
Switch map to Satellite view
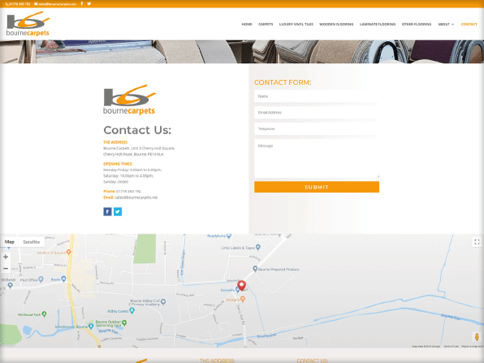point(31,242)
